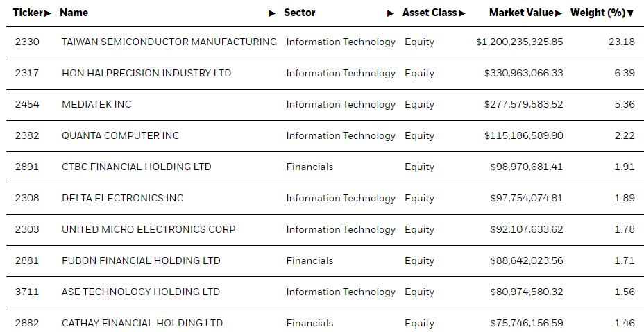The height and width of the screenshot is (332, 644).
Task: Click ASE Technology Holding ticker 3711
Action: [27, 292]
